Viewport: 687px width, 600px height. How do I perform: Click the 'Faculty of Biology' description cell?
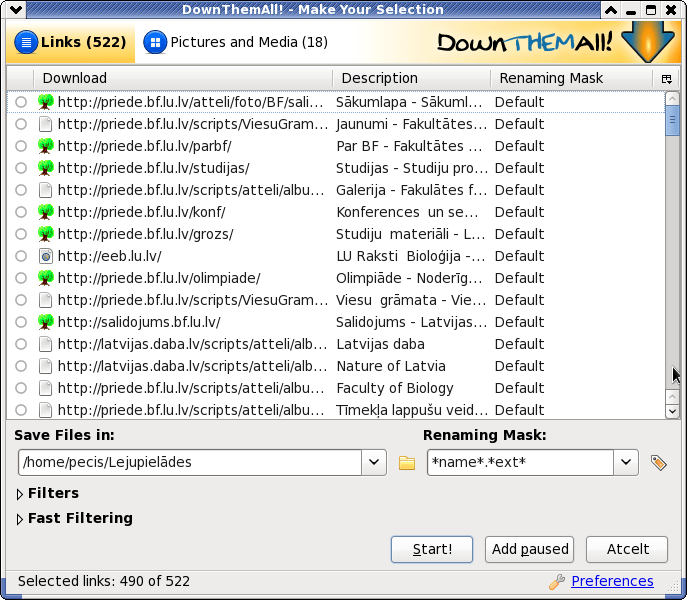395,388
